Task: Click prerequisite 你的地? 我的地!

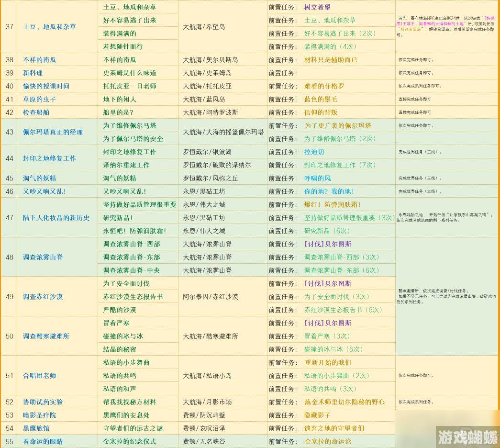Action: pos(329,191)
